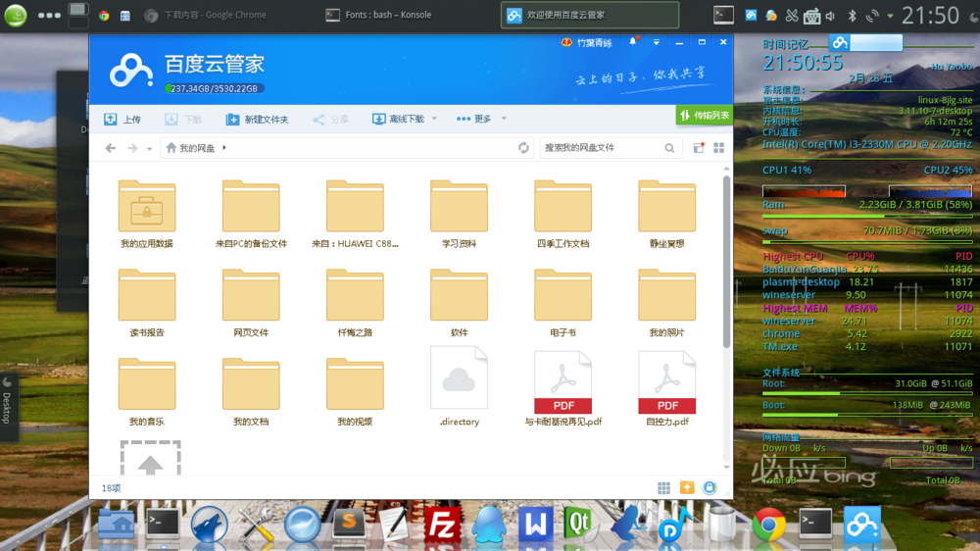Screen dimensions: 980x551
Task: Switch to Fonts : bash – Konsole task
Action: (378, 15)
